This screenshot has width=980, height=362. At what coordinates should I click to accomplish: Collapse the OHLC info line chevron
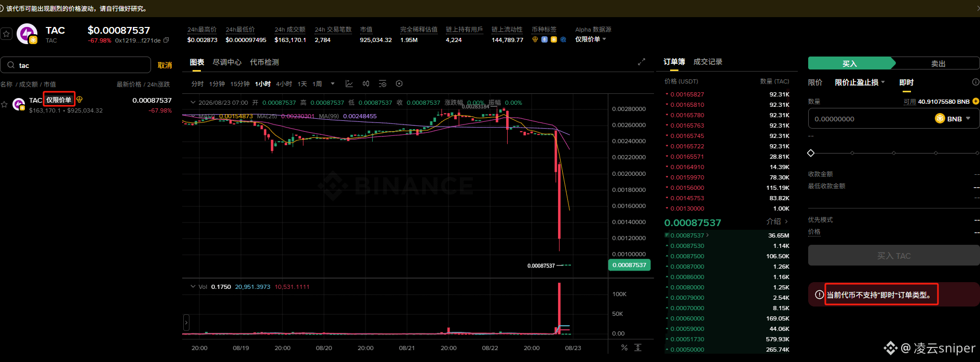[193, 103]
